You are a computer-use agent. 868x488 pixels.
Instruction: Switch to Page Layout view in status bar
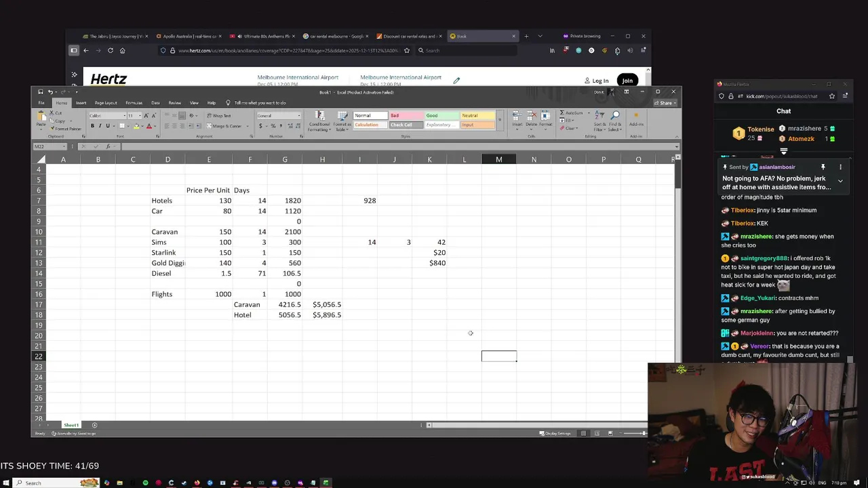pyautogui.click(x=596, y=433)
